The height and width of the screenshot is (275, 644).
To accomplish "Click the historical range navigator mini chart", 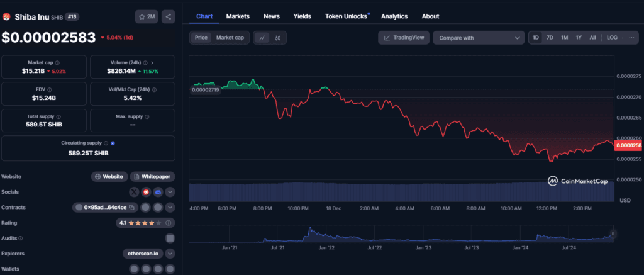I will (402, 234).
